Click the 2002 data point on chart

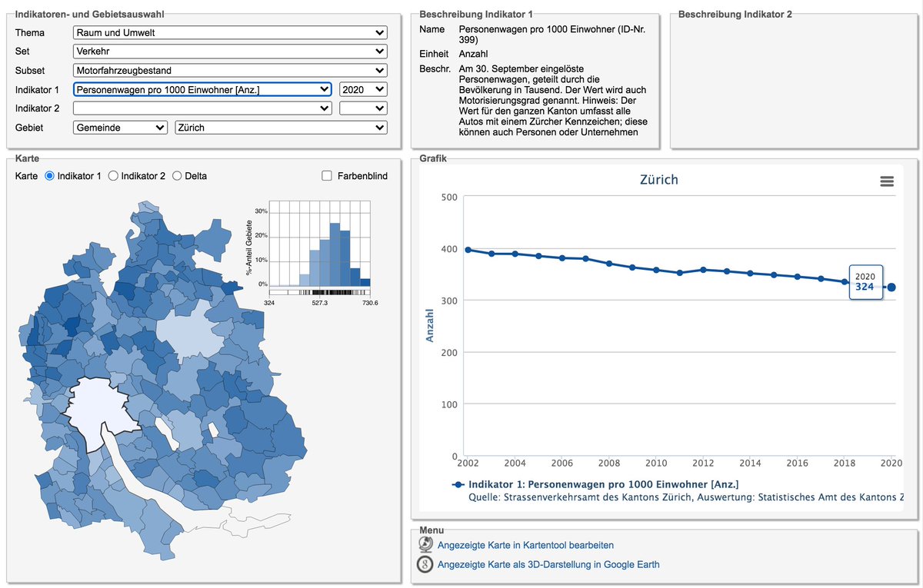(468, 250)
